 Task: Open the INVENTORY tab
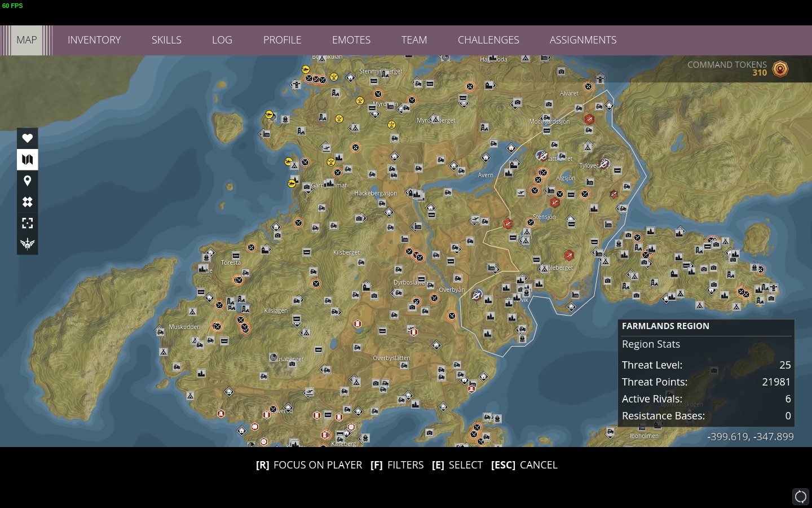94,40
